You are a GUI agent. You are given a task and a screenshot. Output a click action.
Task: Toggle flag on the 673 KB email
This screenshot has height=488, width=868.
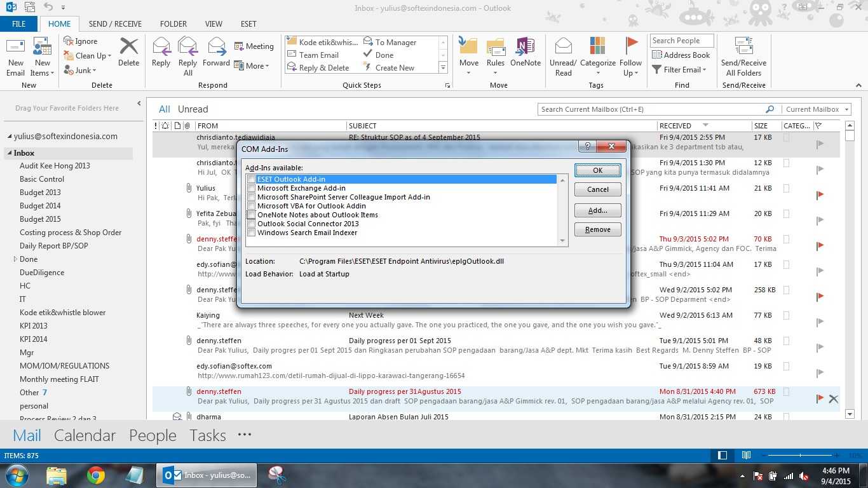click(x=820, y=398)
